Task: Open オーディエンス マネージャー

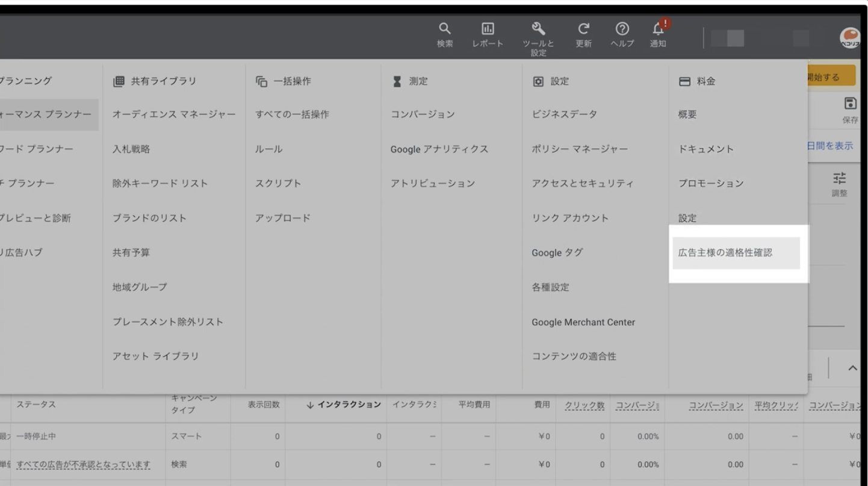Action: tap(173, 114)
